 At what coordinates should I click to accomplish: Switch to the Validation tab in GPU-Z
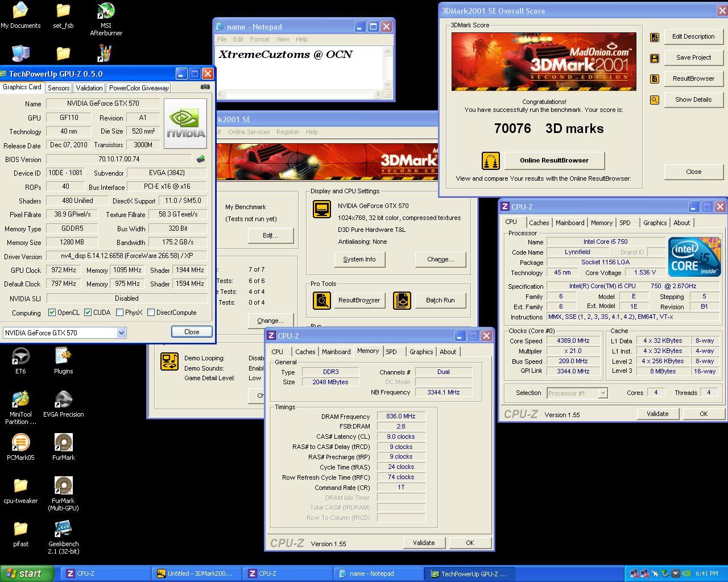pos(89,88)
